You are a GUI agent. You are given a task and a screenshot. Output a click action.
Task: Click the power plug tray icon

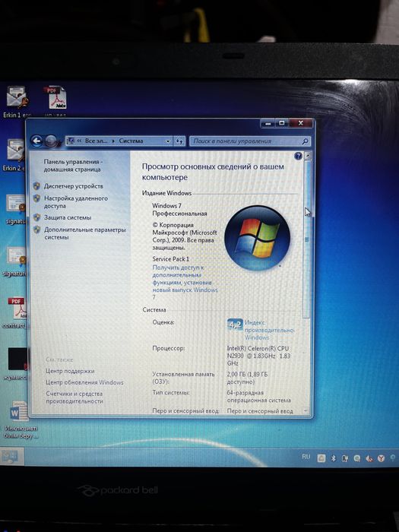point(345,458)
